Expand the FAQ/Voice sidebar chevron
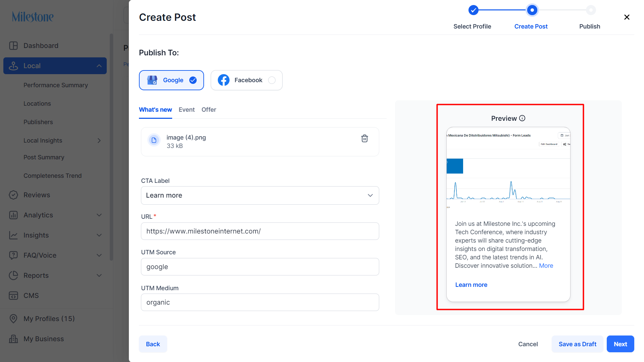The width and height of the screenshot is (644, 362). 99,255
